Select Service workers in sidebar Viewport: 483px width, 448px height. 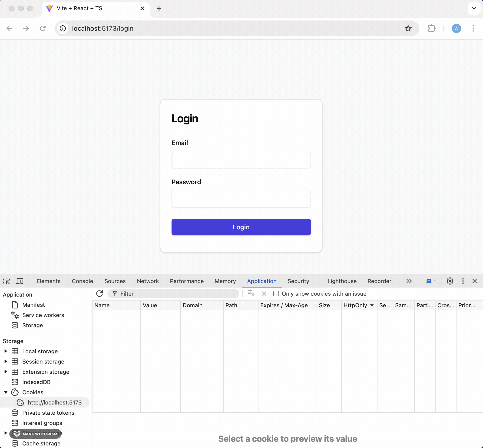coord(43,315)
